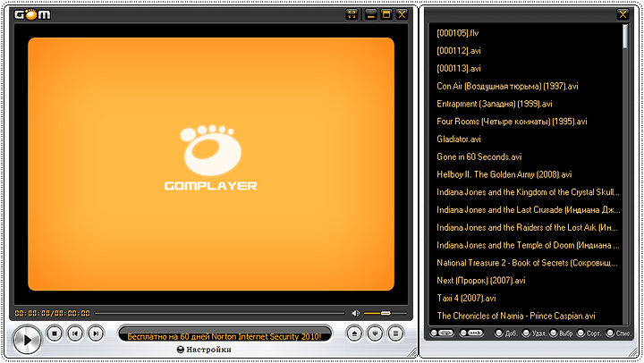Click the playback seek bar
The width and height of the screenshot is (644, 363).
pos(220,313)
